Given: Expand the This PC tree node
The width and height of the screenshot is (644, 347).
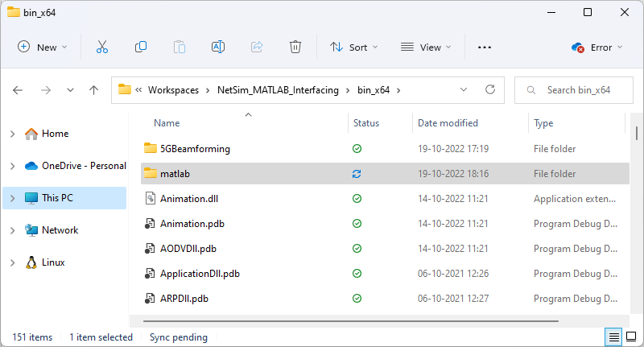Looking at the screenshot, I should pyautogui.click(x=12, y=198).
